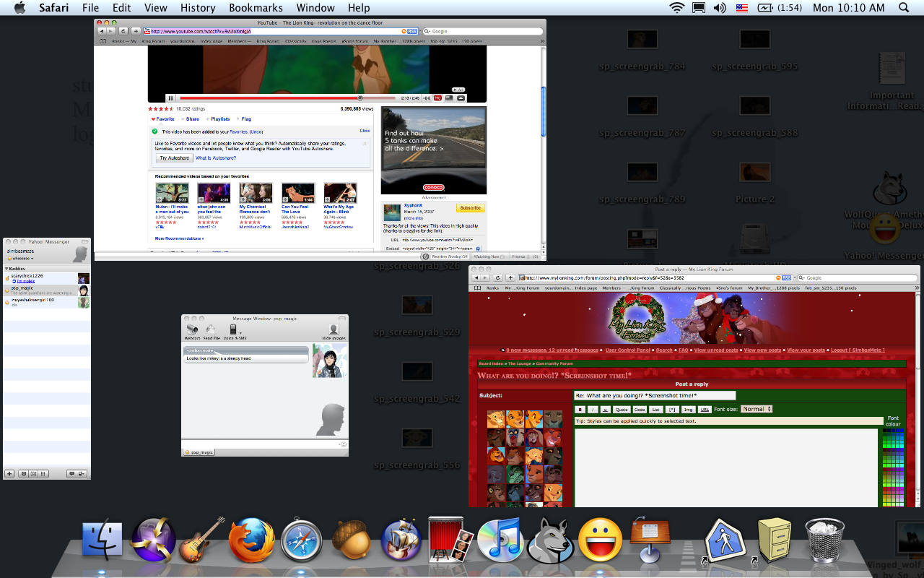Open the Font size dropdown in the forum editor
The height and width of the screenshot is (578, 924).
pyautogui.click(x=756, y=409)
